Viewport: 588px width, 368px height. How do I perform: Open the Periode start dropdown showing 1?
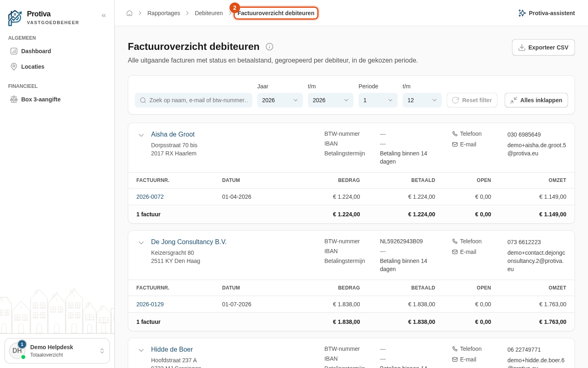[x=378, y=100]
